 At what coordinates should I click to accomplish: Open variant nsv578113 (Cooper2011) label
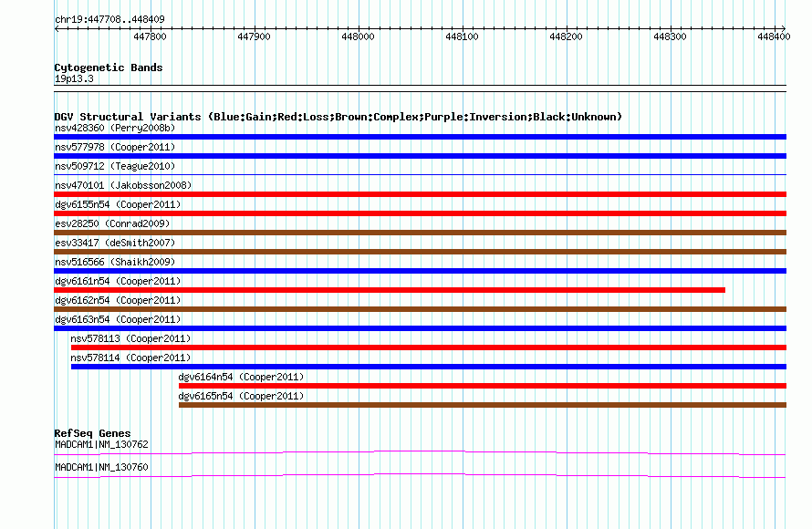130,338
